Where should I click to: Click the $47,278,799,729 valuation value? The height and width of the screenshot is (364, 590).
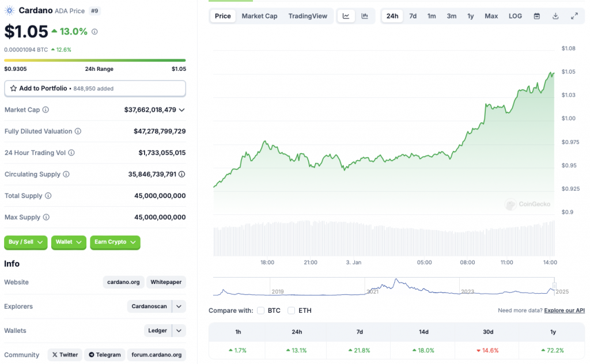coord(160,131)
